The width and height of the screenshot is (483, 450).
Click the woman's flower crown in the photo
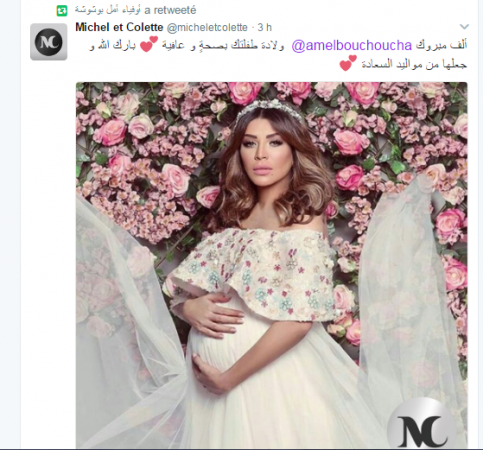point(269,109)
